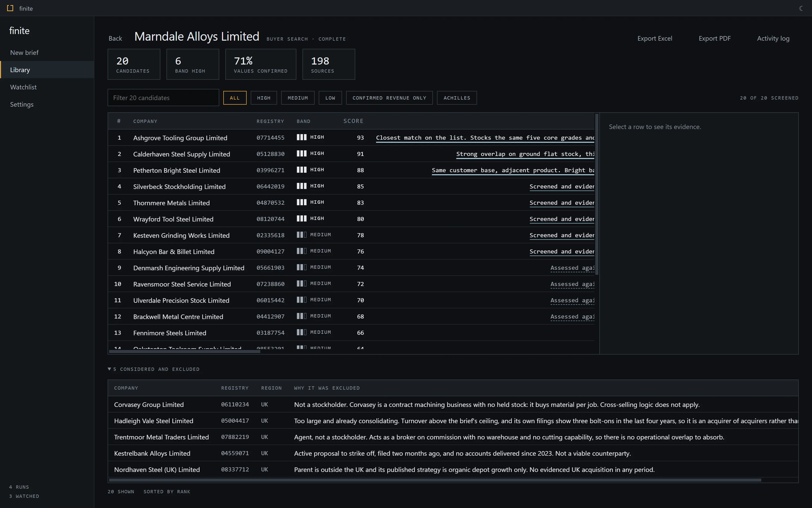Click registry number 07714455

pyautogui.click(x=270, y=137)
